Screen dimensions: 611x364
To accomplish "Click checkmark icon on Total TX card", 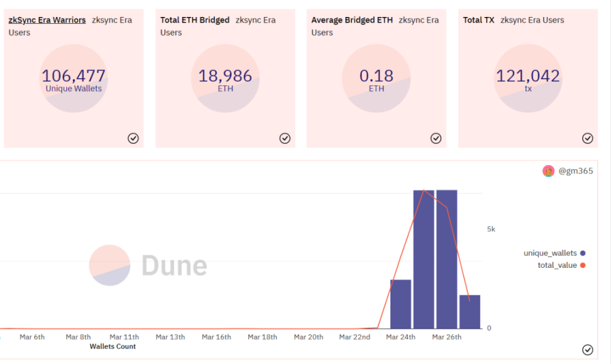I will click(587, 138).
